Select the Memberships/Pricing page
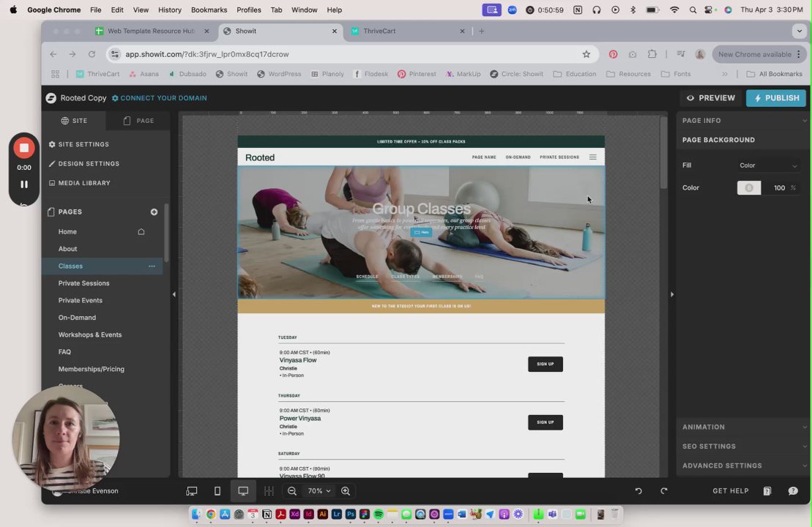The width and height of the screenshot is (812, 527). click(91, 369)
